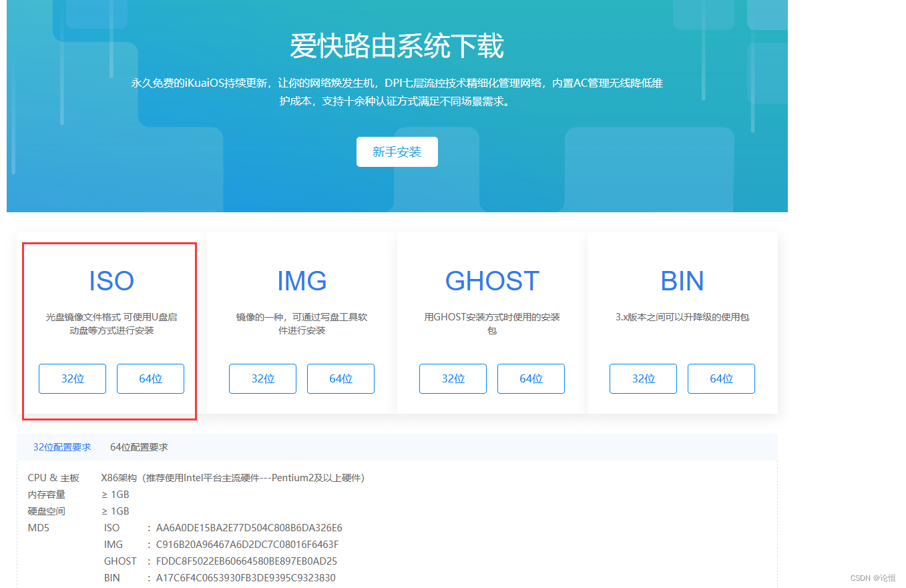Click the GHOST MD5 value FDDC8F5022EB60664580BE897EB0AD25

247,561
